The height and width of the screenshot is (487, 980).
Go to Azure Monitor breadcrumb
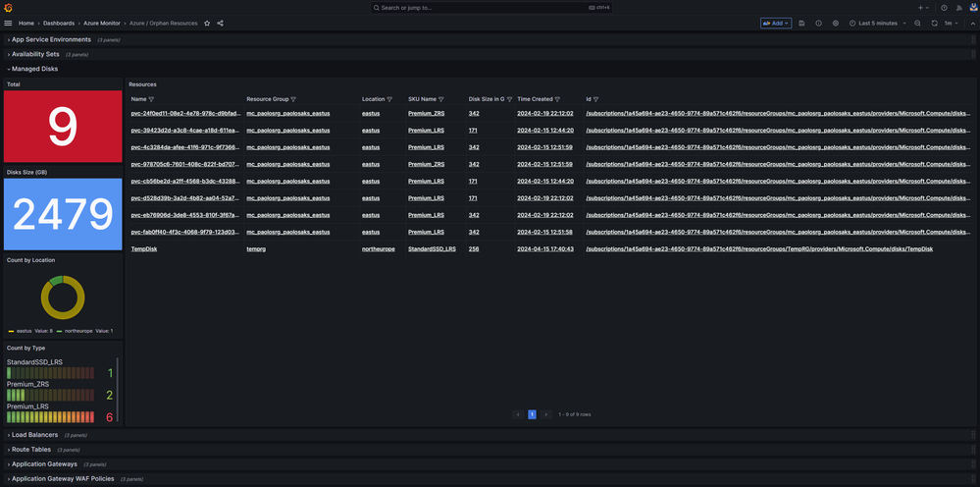click(x=102, y=24)
